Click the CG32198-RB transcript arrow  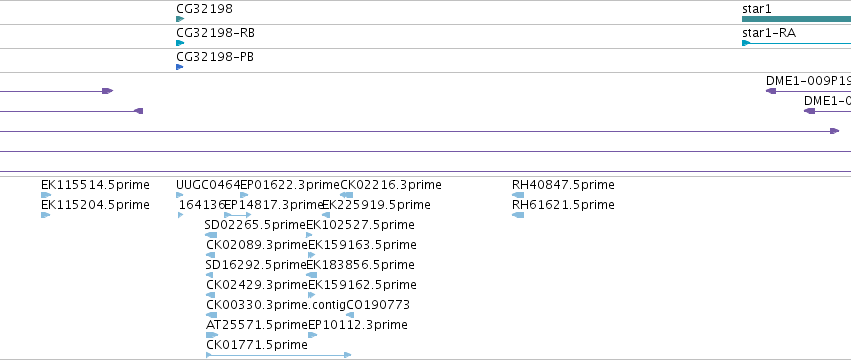coord(180,43)
